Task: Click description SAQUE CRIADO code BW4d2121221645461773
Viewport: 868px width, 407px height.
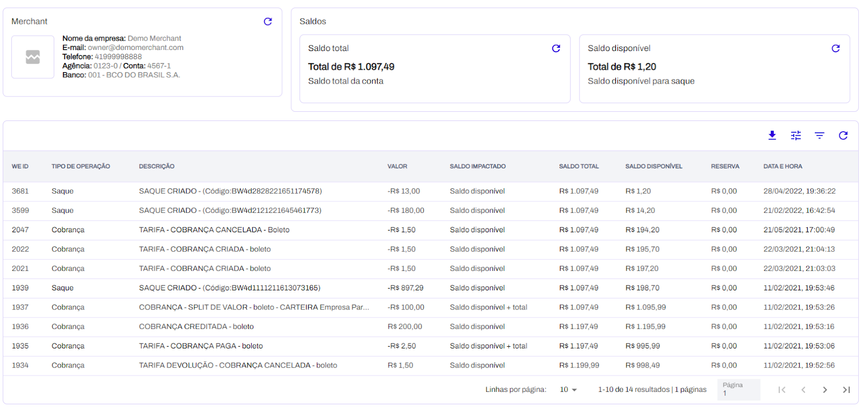Action: (230, 211)
